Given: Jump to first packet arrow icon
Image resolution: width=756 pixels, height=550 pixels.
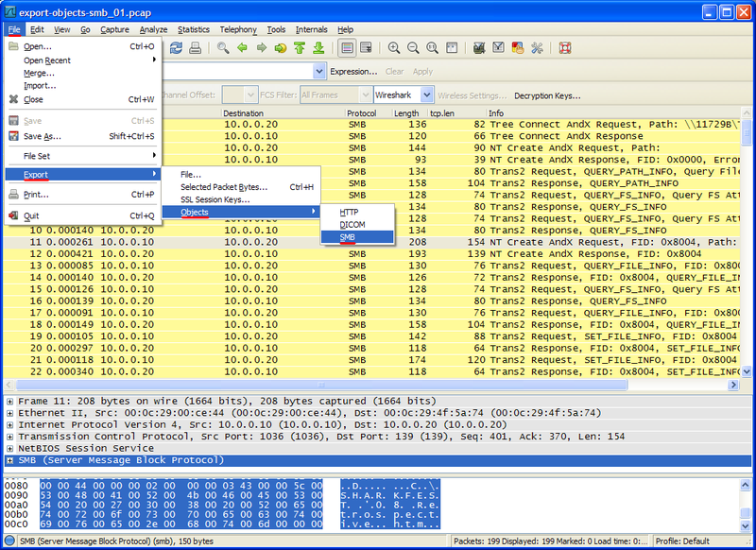Looking at the screenshot, I should 300,47.
